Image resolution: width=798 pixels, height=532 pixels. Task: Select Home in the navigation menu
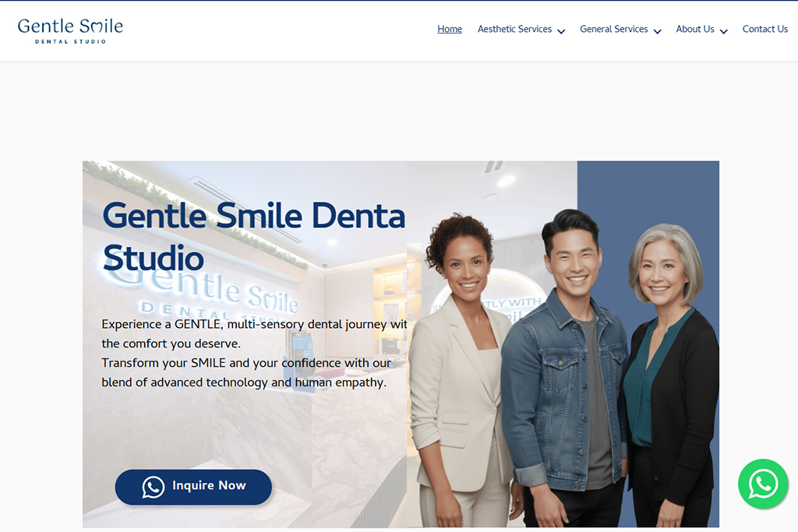tap(450, 29)
